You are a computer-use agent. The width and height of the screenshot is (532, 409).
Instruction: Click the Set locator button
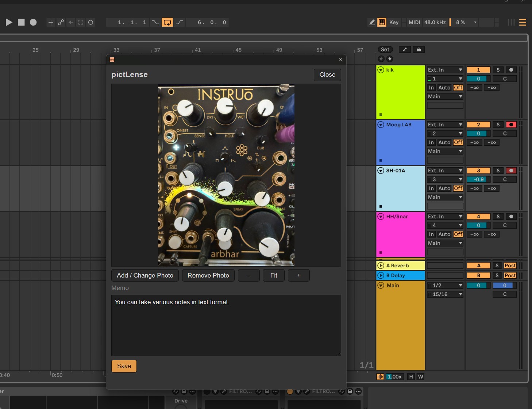coord(385,50)
